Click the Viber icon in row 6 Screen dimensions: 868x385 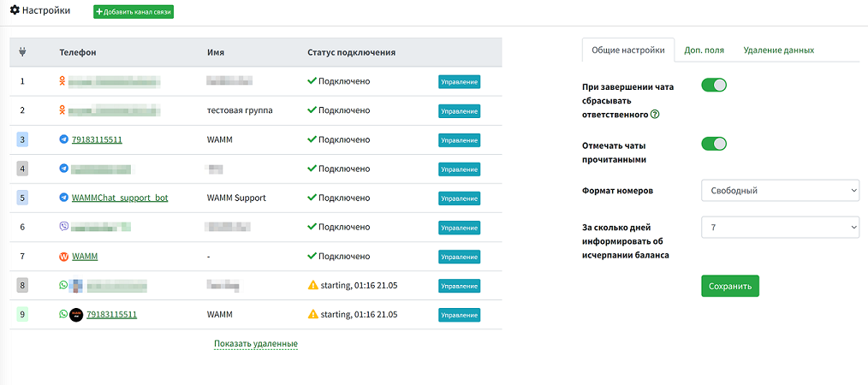(x=63, y=227)
